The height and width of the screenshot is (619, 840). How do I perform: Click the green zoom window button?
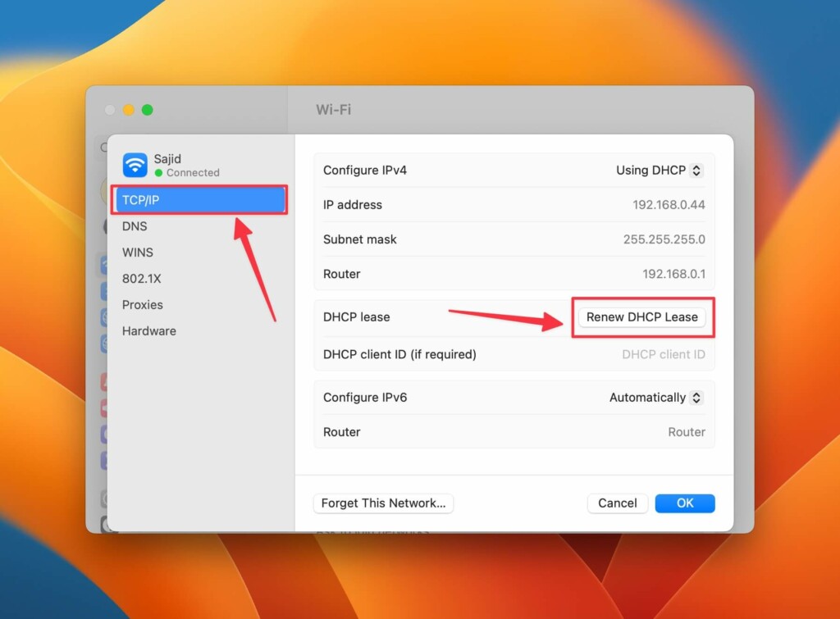click(148, 110)
